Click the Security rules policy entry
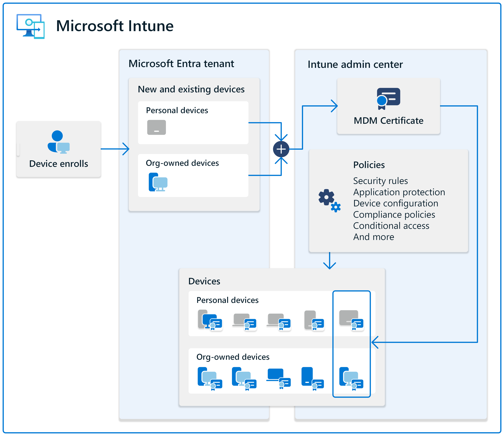The image size is (504, 436). [x=380, y=181]
